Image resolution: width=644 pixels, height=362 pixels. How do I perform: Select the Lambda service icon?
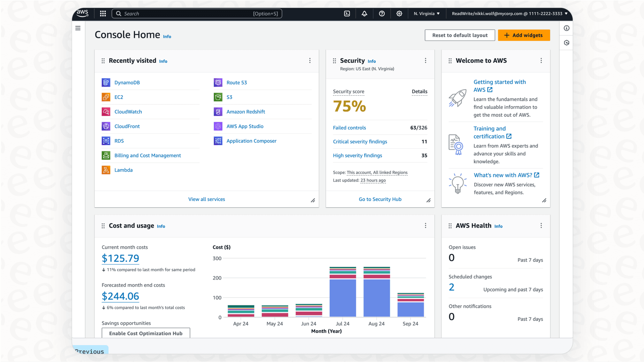point(106,170)
